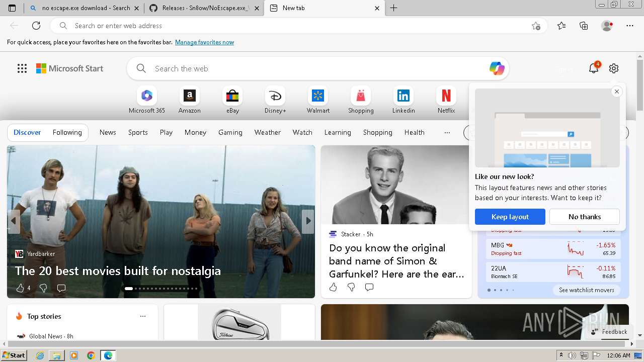644x362 pixels.
Task: Dislike the nostalgia movies story
Action: (x=43, y=288)
